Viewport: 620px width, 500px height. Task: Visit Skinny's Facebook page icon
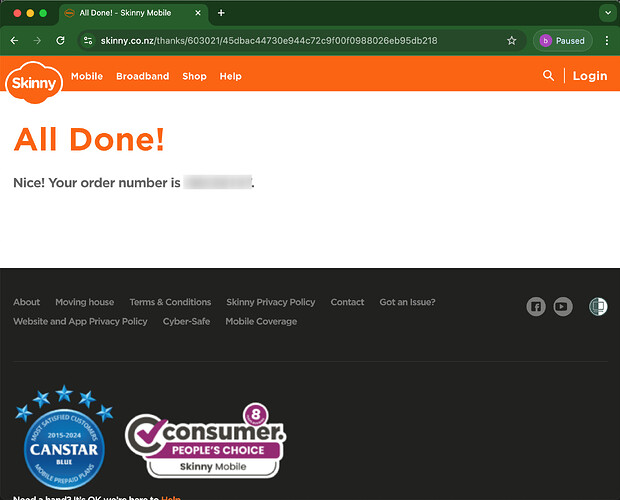(536, 307)
